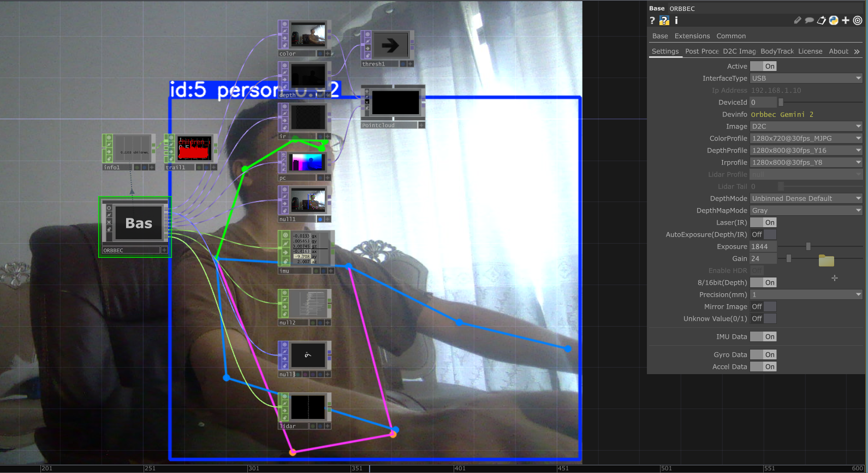
Task: Click the Python language icon
Action: click(834, 20)
